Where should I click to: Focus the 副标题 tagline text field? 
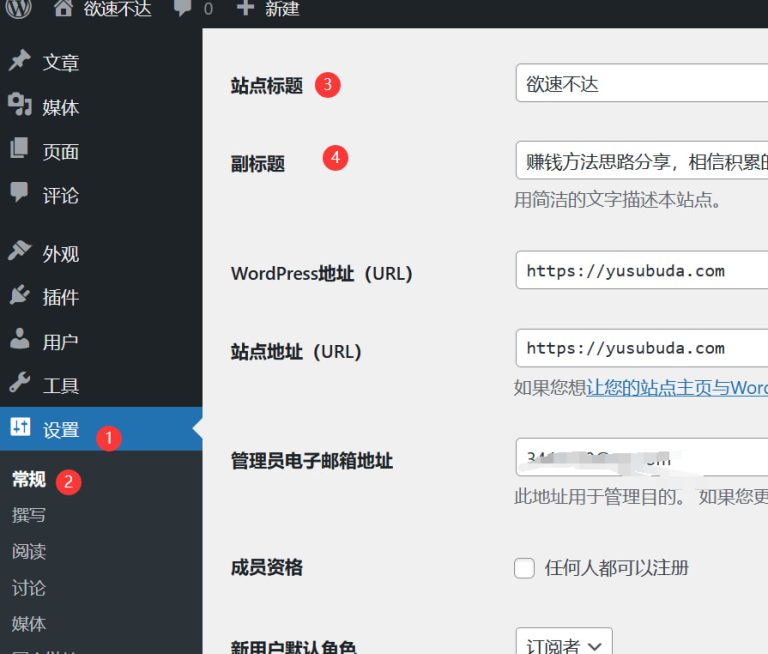point(641,161)
